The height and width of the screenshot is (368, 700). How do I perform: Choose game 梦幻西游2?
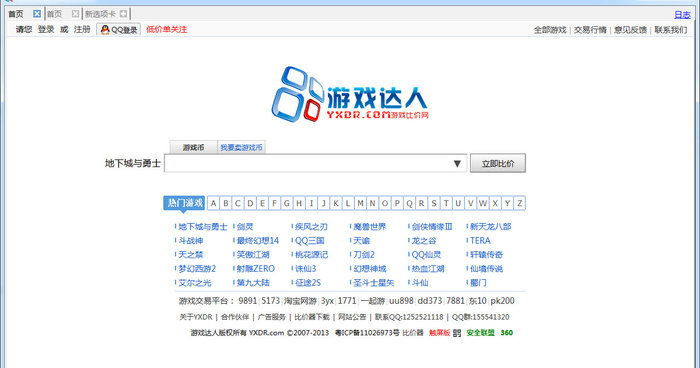click(197, 269)
